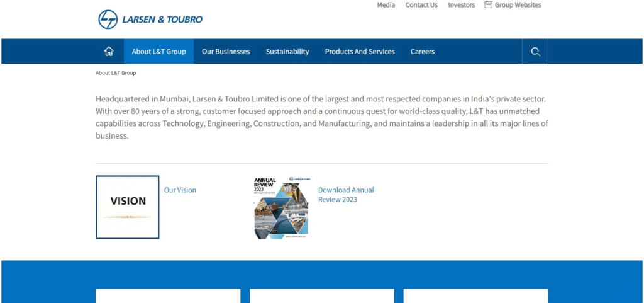Viewport: 644px width, 303px height.
Task: Click the Group Websites text label
Action: click(518, 5)
